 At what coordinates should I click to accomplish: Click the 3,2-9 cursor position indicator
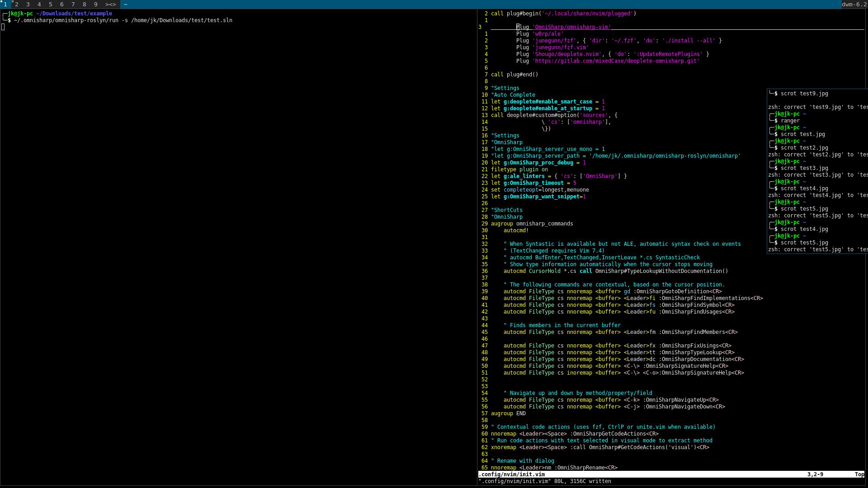pyautogui.click(x=815, y=474)
